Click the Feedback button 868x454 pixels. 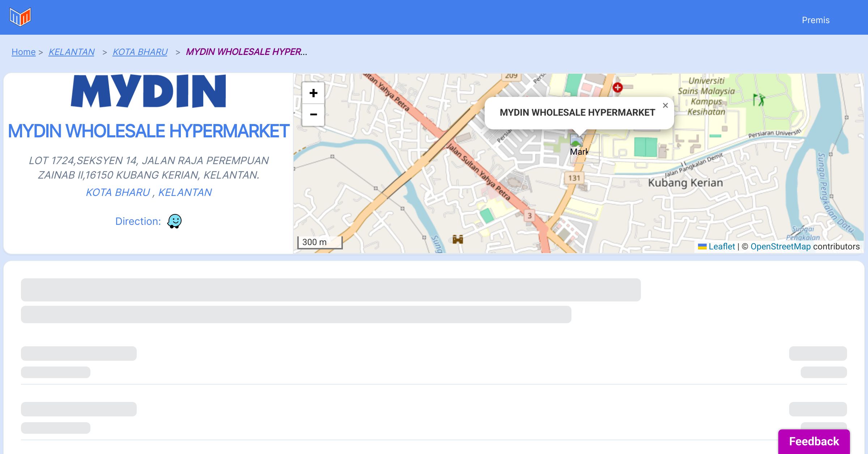(x=814, y=441)
